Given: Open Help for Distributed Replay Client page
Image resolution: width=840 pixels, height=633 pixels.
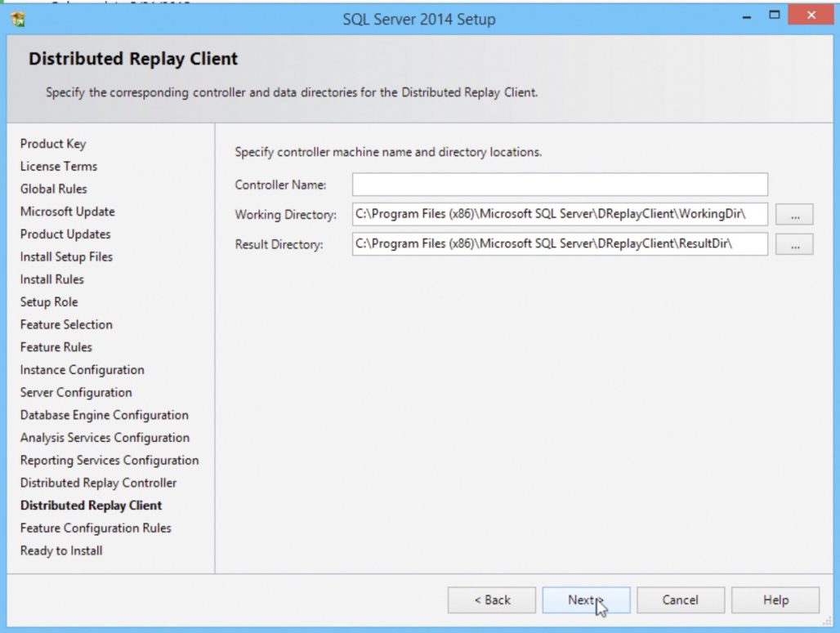Looking at the screenshot, I should [775, 600].
